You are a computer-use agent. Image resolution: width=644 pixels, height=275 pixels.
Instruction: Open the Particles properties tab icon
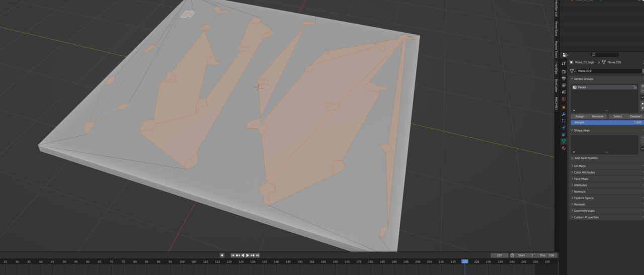pyautogui.click(x=563, y=121)
